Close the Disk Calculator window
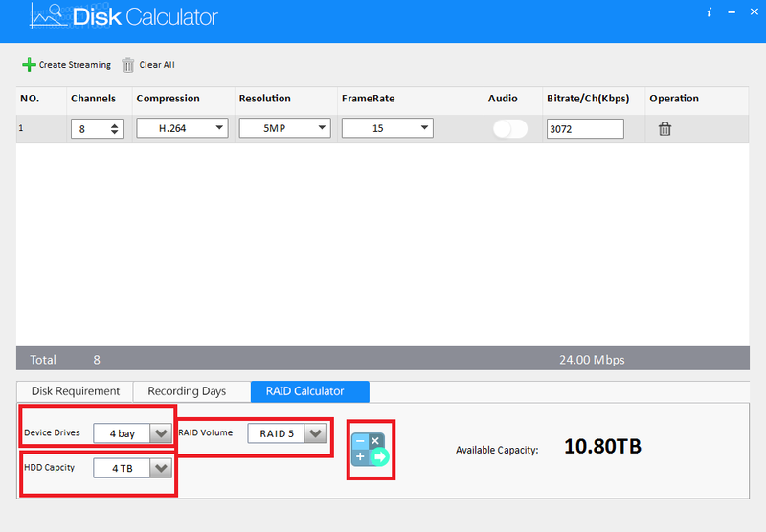 (x=755, y=12)
